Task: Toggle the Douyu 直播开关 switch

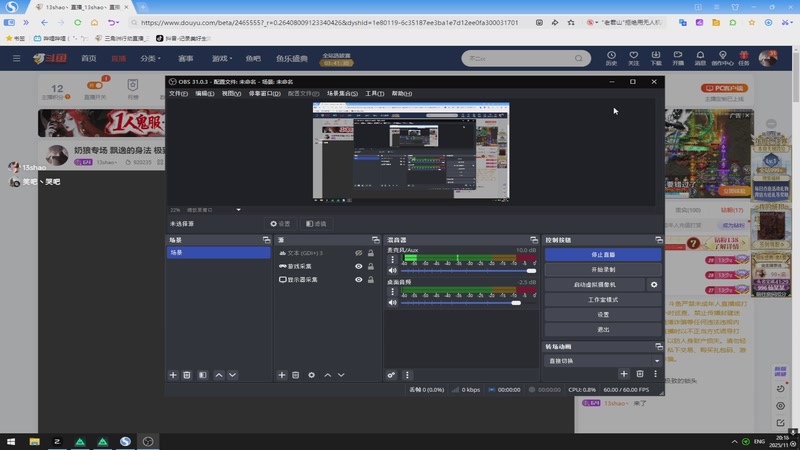Action: (95, 85)
